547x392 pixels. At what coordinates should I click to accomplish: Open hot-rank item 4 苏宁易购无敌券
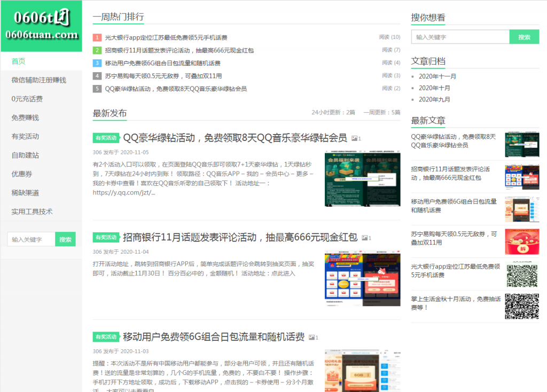point(163,76)
